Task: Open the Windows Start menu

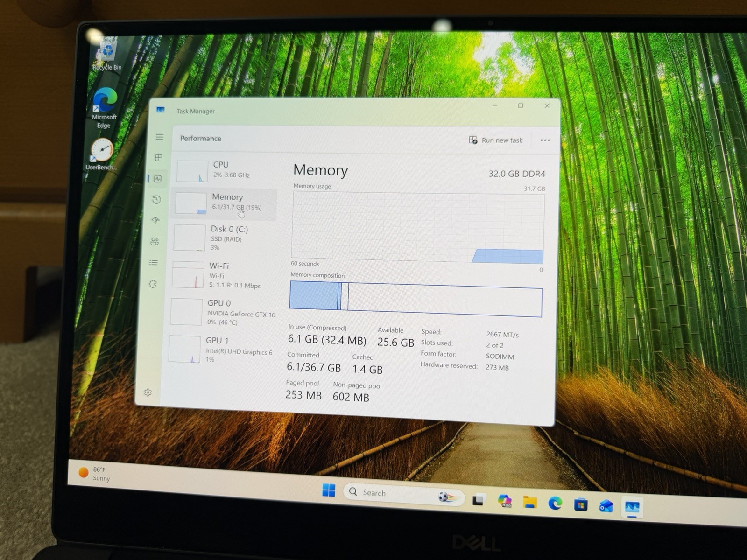Action: click(x=329, y=490)
